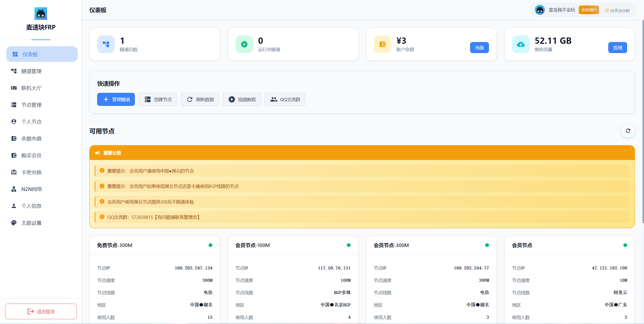This screenshot has width=644, height=324.
Task: Click the 创建节点 button
Action: pyautogui.click(x=158, y=99)
